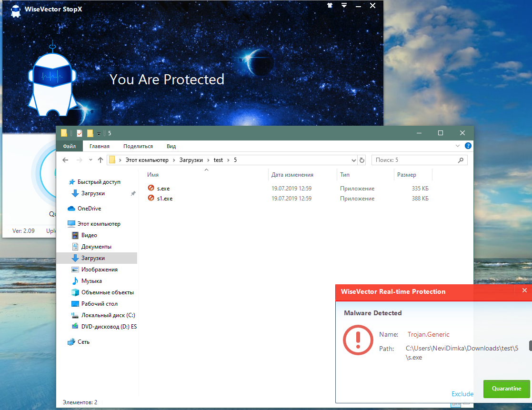Image resolution: width=532 pixels, height=410 pixels.
Task: Click the pin icon beside Загрузки
Action: pyautogui.click(x=133, y=193)
